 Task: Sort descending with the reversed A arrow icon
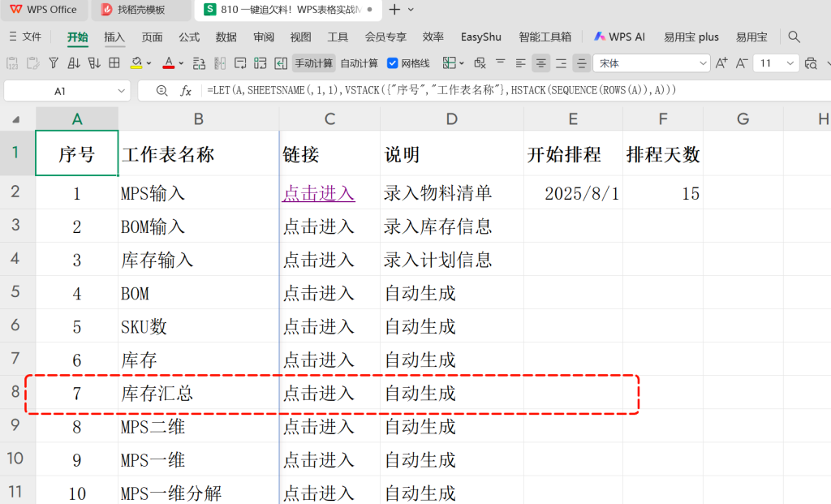tap(94, 63)
